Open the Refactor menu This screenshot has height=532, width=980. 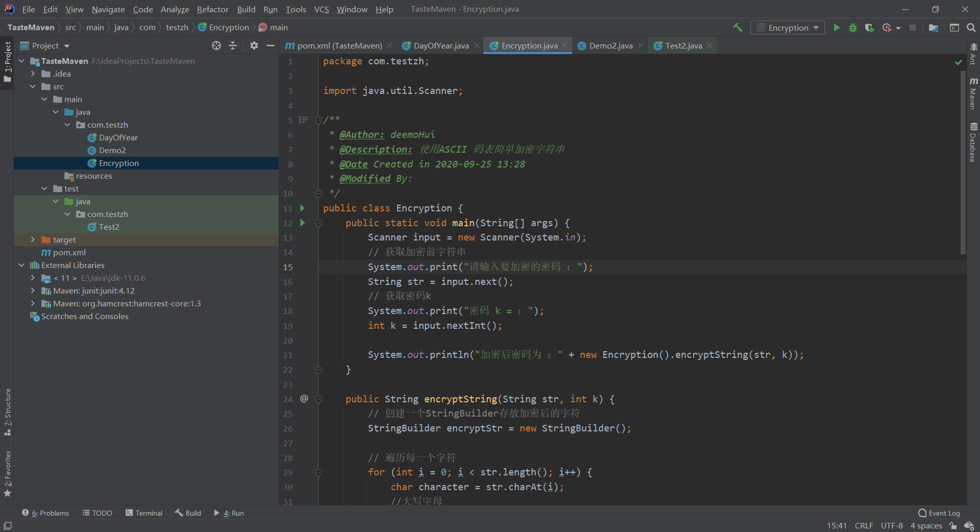point(212,9)
